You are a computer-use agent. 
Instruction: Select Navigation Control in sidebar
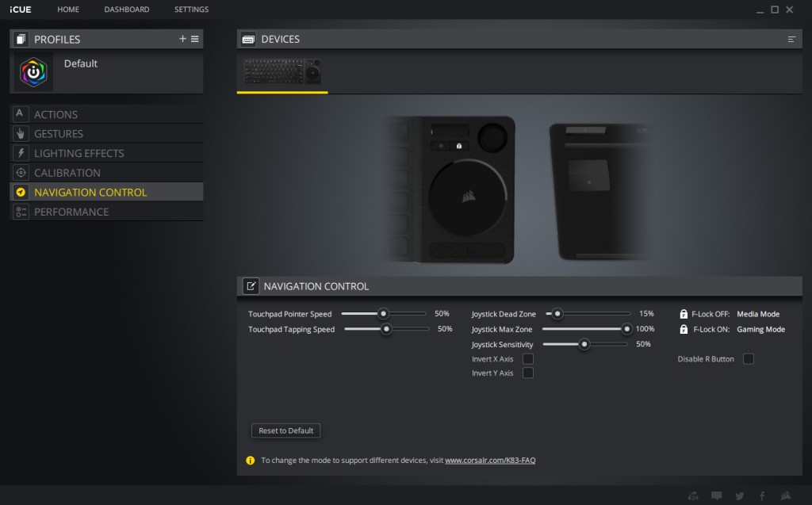[106, 192]
